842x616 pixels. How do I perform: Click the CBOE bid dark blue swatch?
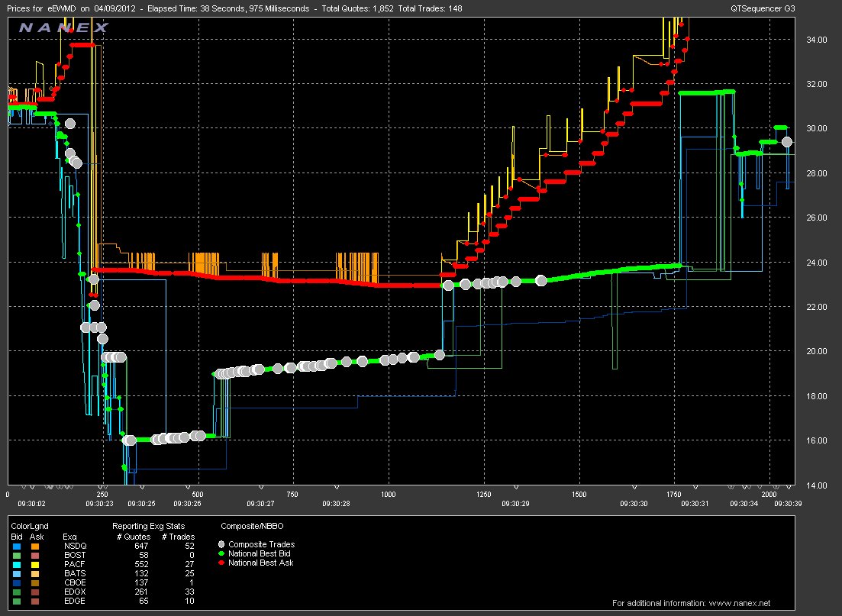click(x=15, y=582)
